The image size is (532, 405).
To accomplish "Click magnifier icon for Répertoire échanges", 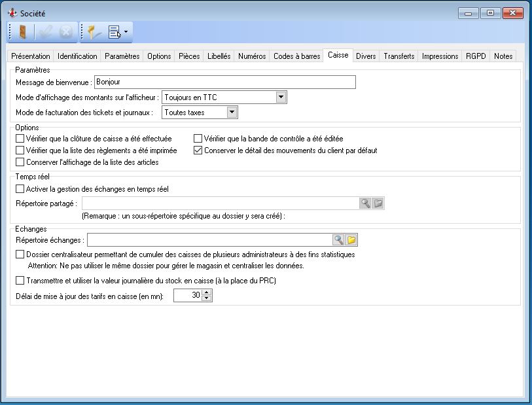I will pyautogui.click(x=338, y=239).
